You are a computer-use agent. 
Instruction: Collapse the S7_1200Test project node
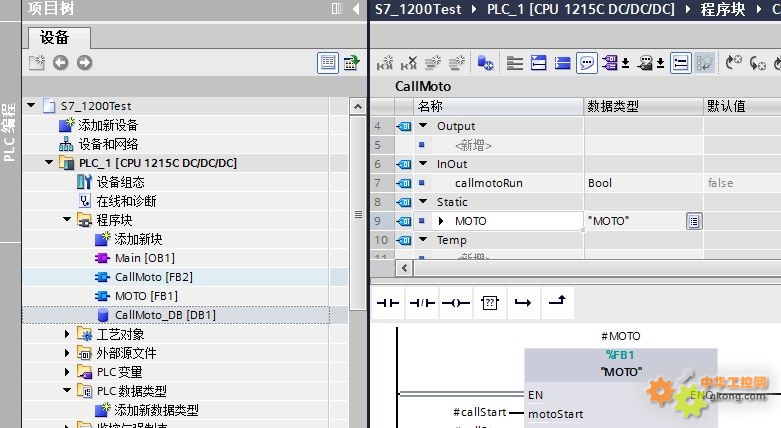pyautogui.click(x=31, y=106)
